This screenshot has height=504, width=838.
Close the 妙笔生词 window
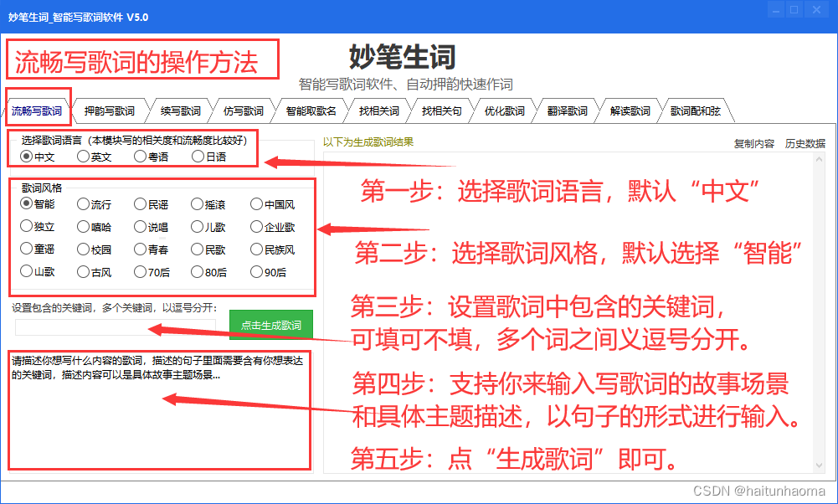[816, 9]
